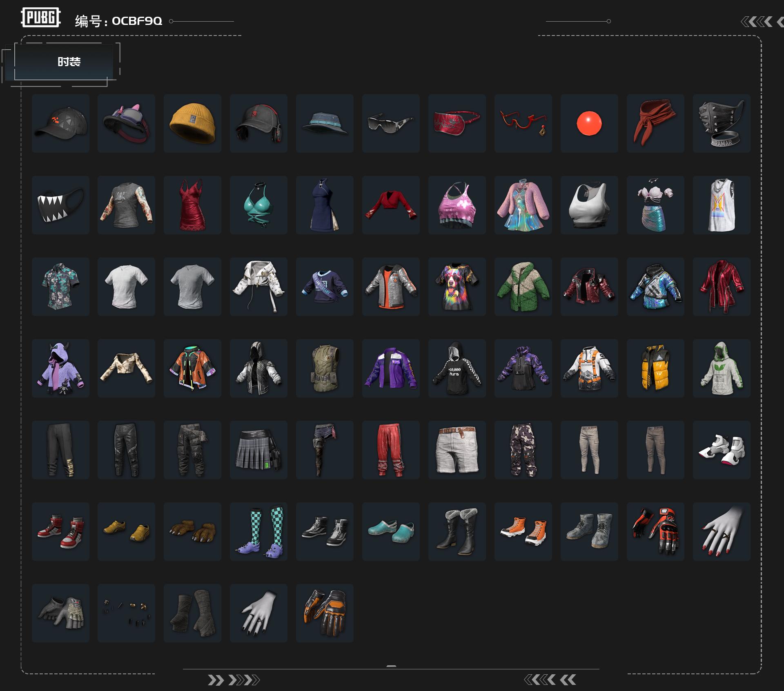The height and width of the screenshot is (691, 784).
Task: Choose the white sports bra top
Action: click(x=589, y=205)
